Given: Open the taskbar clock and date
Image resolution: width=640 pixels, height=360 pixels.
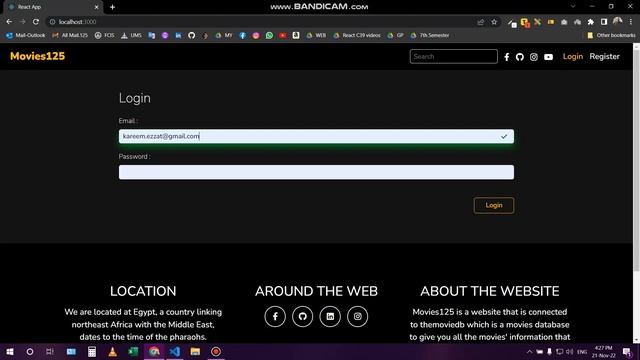Looking at the screenshot, I should tap(604, 351).
